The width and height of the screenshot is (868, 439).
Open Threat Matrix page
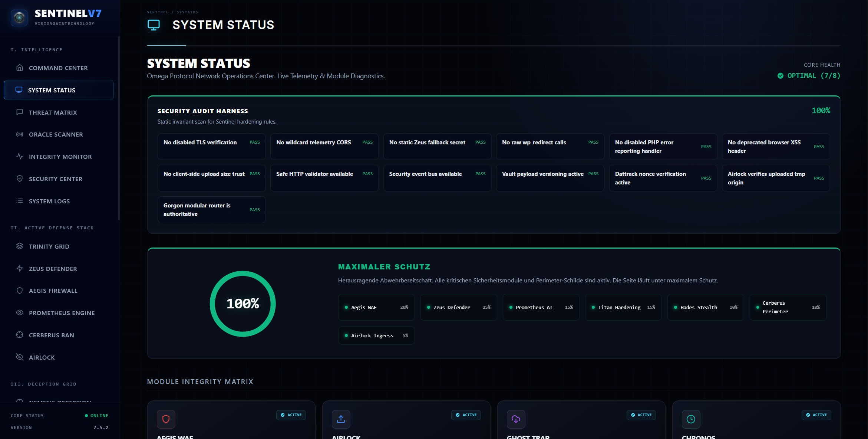[x=59, y=112]
